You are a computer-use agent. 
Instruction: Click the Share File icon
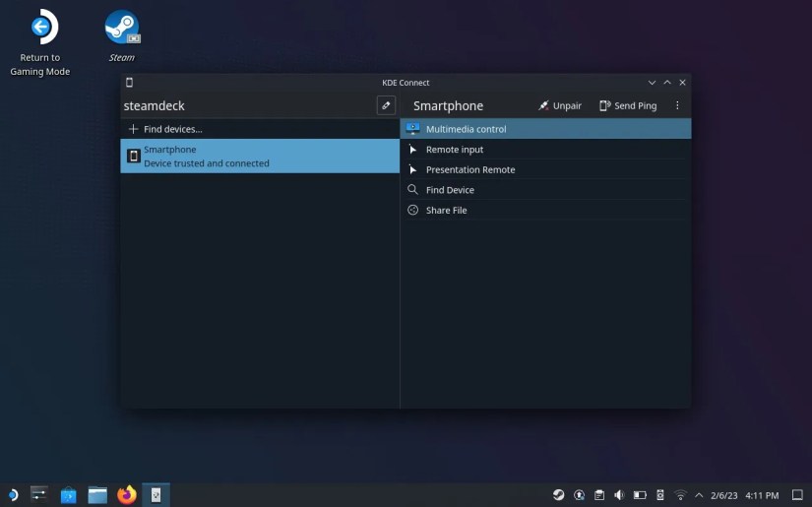coord(412,210)
